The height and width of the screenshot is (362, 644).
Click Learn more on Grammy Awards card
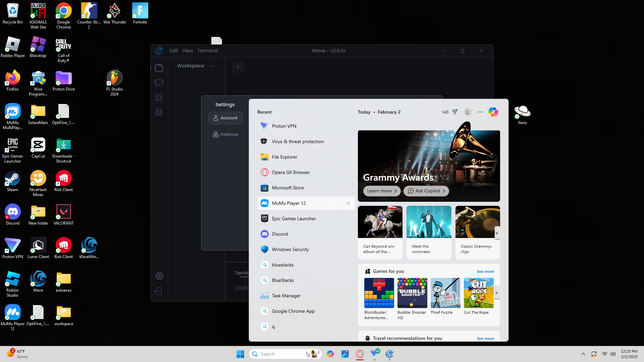(x=382, y=191)
